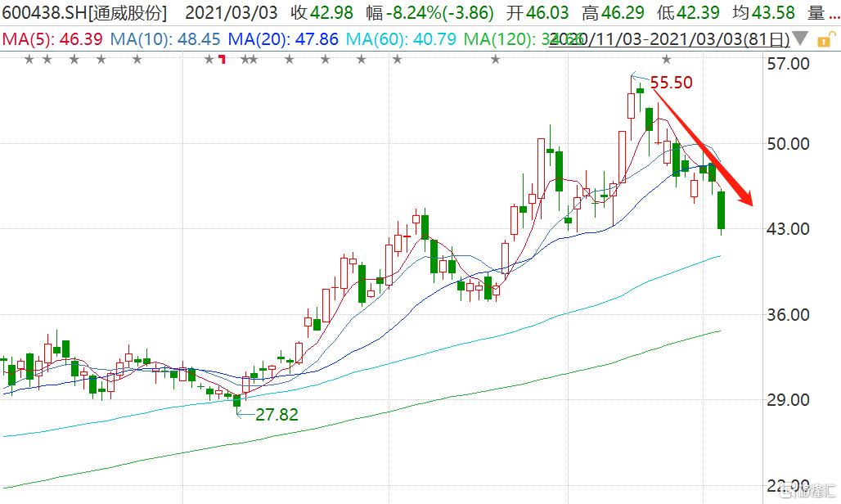Click the 43.00 price axis label
The image size is (841, 504).
(x=788, y=229)
